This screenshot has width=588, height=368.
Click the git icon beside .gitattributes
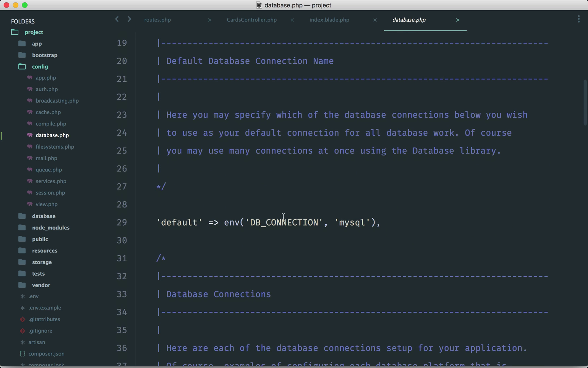(x=22, y=319)
